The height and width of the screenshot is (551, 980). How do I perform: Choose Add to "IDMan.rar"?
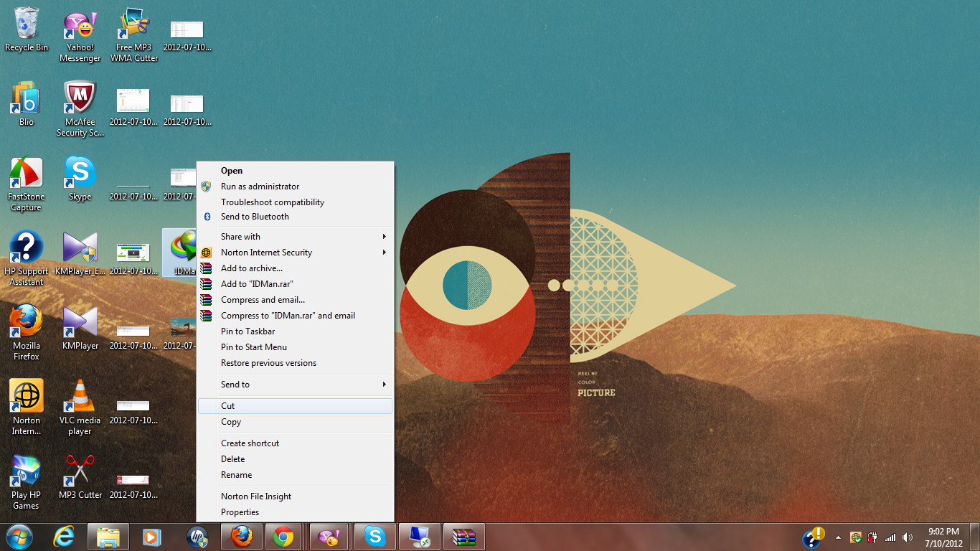[296, 284]
